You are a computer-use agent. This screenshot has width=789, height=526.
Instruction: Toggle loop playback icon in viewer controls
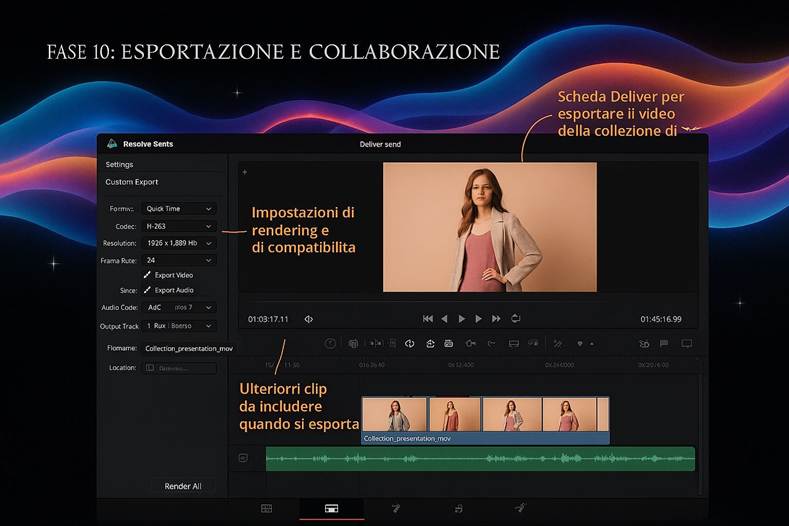click(515, 318)
